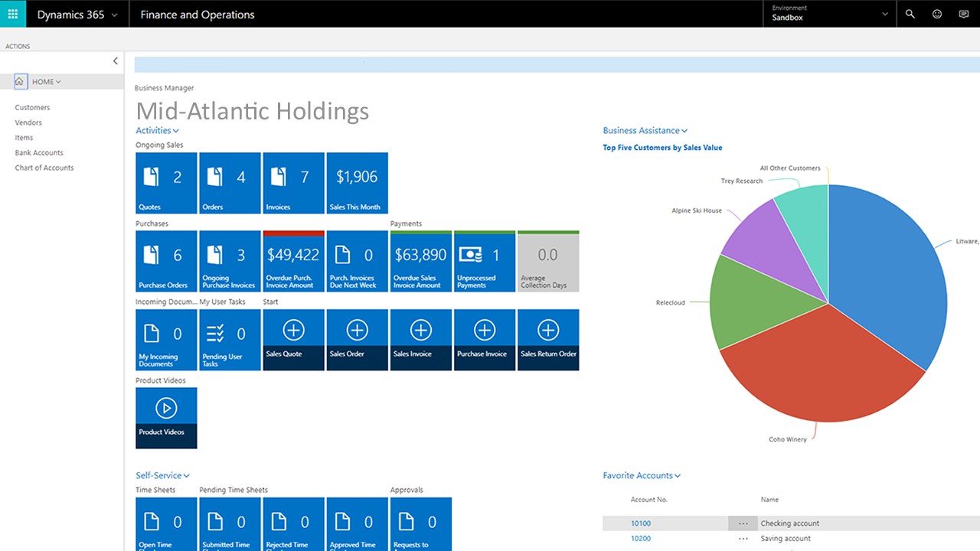980x551 pixels.
Task: Open Overdue Sales Invoice Amount tile
Action: point(420,261)
